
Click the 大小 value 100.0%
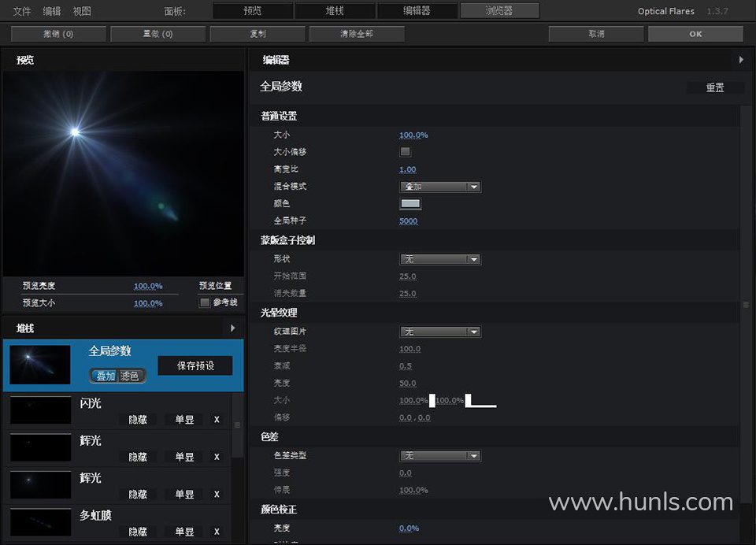pyautogui.click(x=413, y=135)
